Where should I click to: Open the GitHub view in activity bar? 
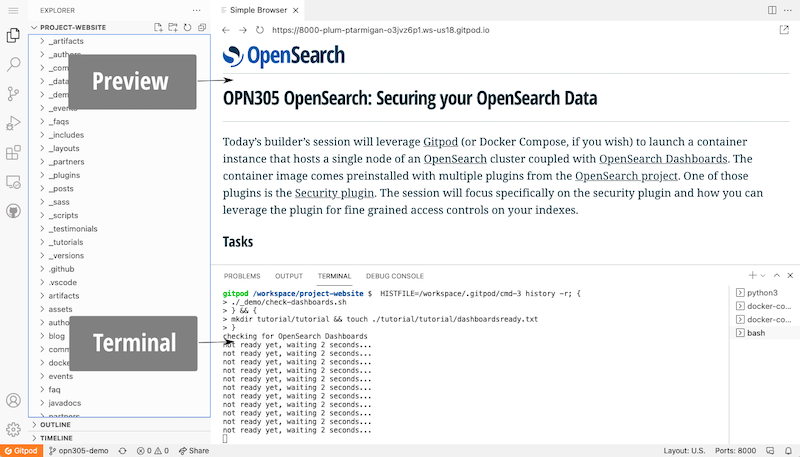(13, 211)
